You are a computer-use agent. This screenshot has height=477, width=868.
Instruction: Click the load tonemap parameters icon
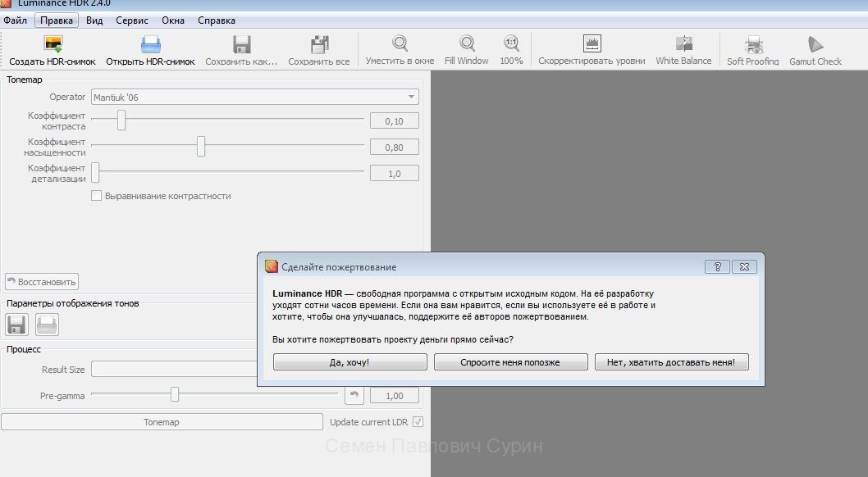[x=47, y=325]
